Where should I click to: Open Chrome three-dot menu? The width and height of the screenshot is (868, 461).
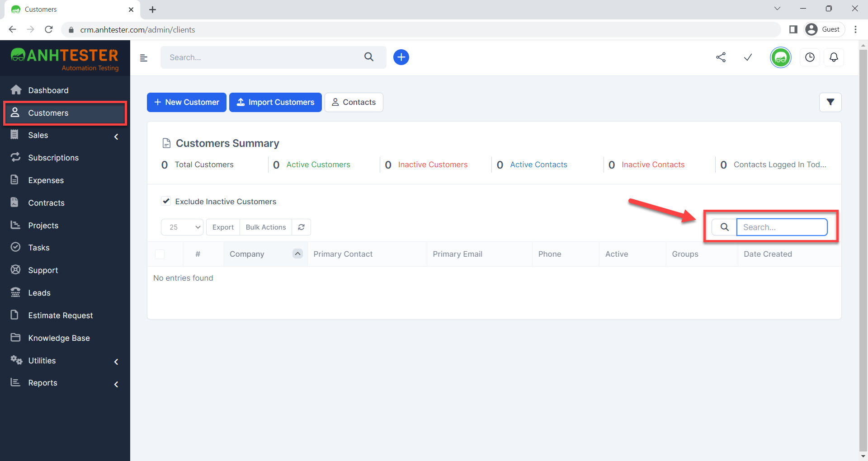pos(855,29)
